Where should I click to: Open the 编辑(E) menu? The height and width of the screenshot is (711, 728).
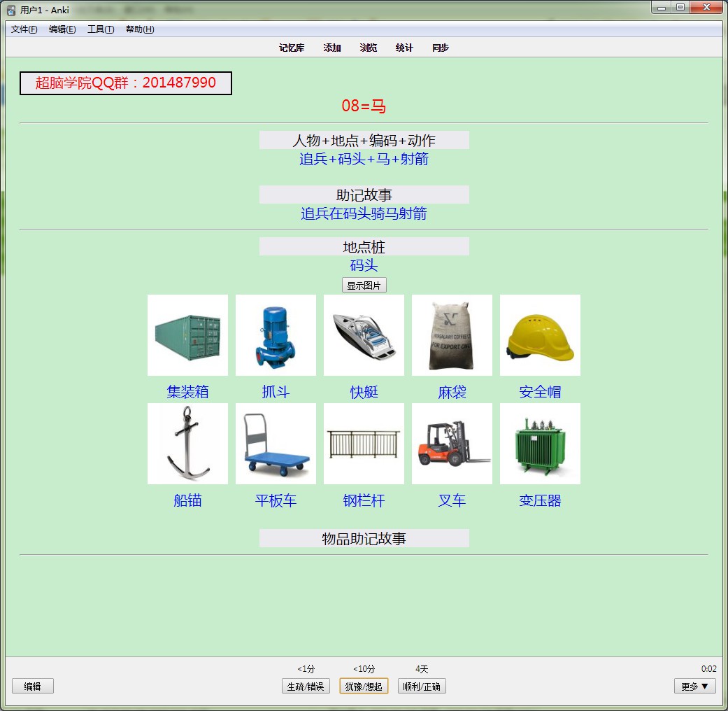[x=62, y=29]
